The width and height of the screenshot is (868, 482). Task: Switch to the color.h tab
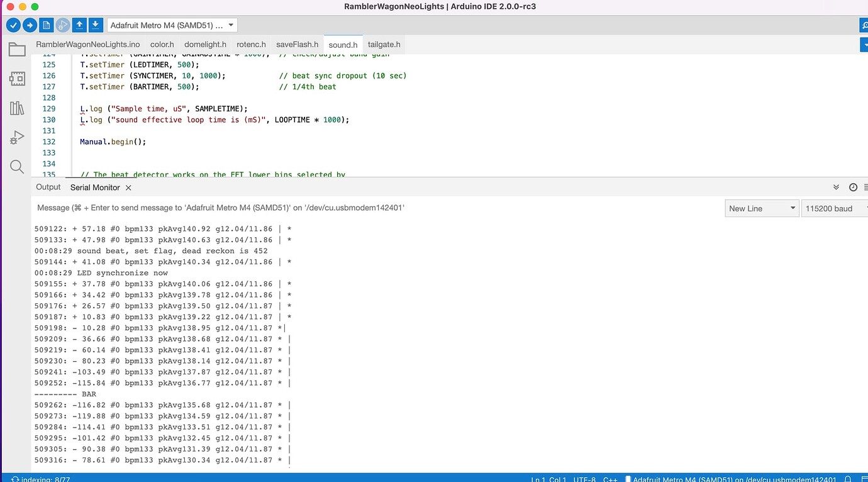point(162,44)
